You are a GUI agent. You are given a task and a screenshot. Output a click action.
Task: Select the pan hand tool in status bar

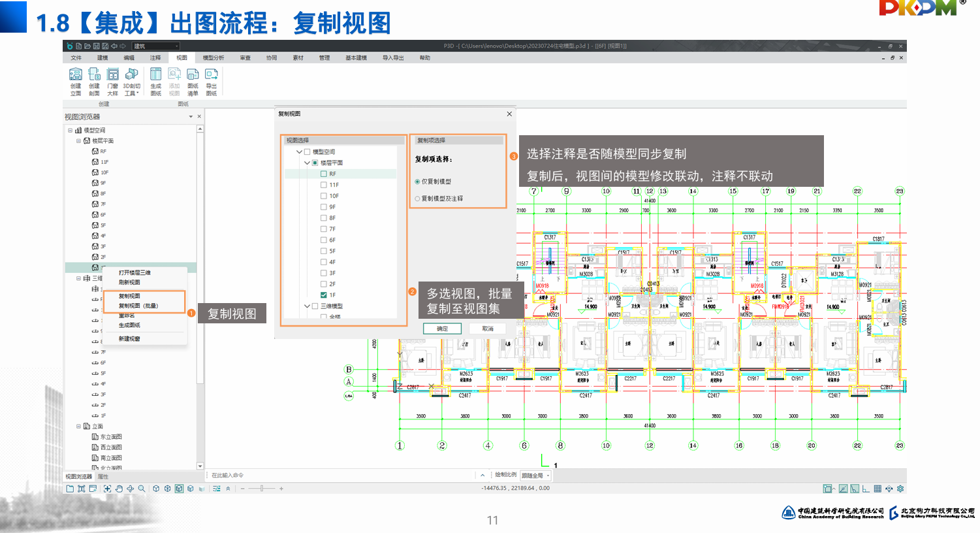click(x=119, y=489)
